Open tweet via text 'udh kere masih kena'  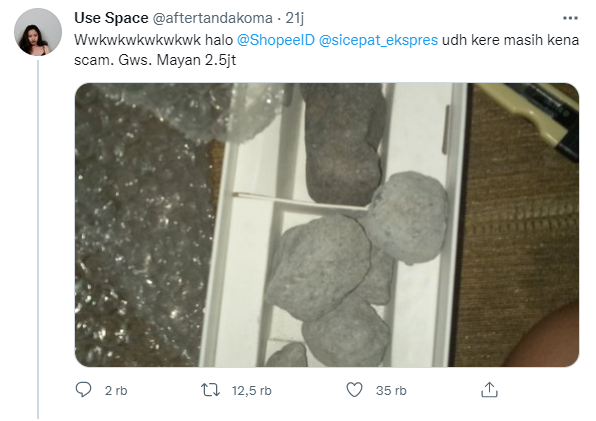(510, 40)
